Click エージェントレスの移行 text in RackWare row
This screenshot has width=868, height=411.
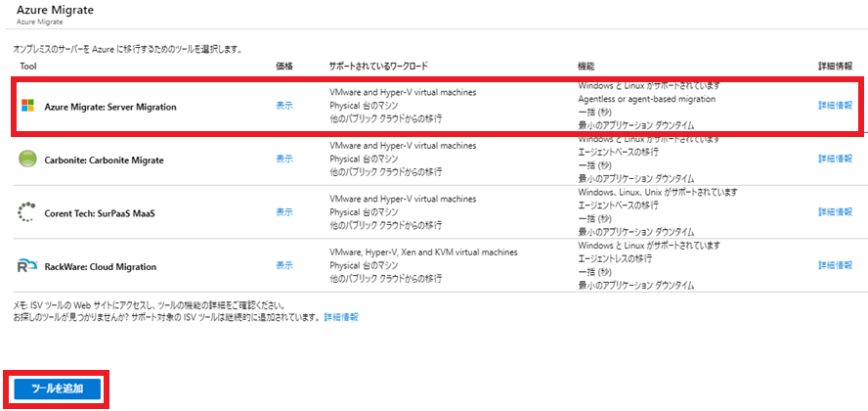[x=615, y=258]
